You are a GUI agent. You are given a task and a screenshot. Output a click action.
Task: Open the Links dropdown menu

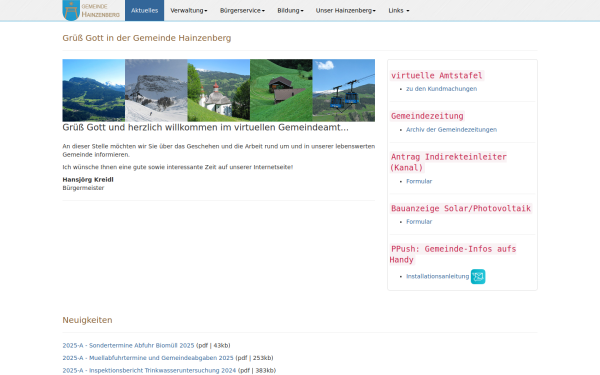tap(399, 10)
